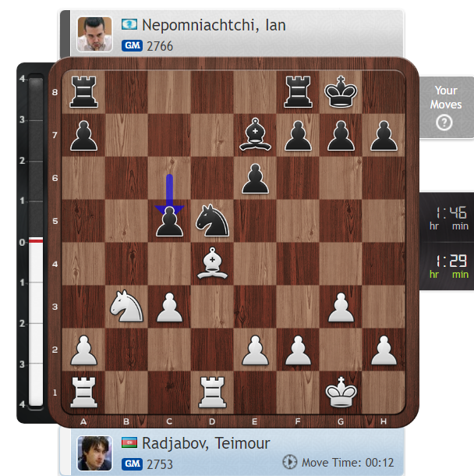The image size is (474, 476).
Task: Select the white bishop on d4
Action: tap(212, 263)
